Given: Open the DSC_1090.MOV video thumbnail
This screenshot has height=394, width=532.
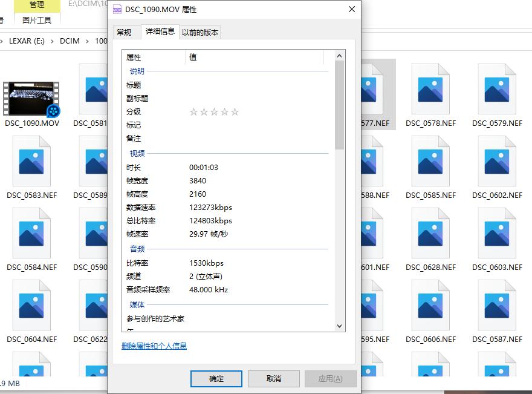Looking at the screenshot, I should coord(31,97).
